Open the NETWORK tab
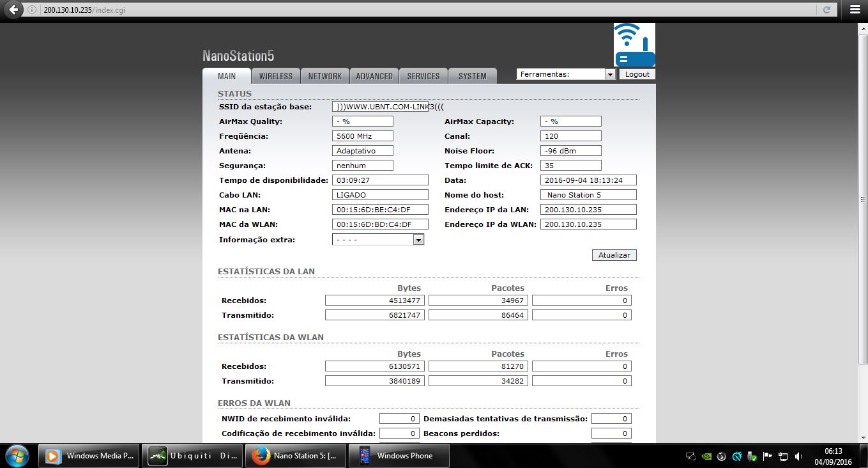Screen dimensions: 868x468 (325, 76)
